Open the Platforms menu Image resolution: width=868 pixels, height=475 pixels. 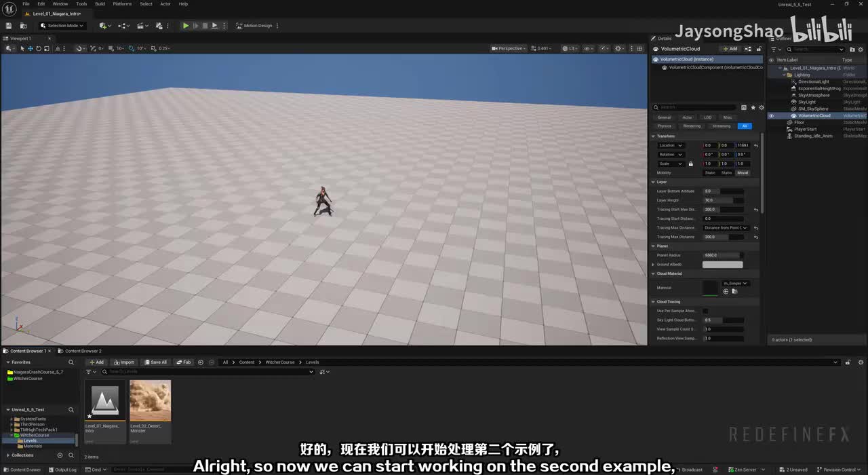122,3
